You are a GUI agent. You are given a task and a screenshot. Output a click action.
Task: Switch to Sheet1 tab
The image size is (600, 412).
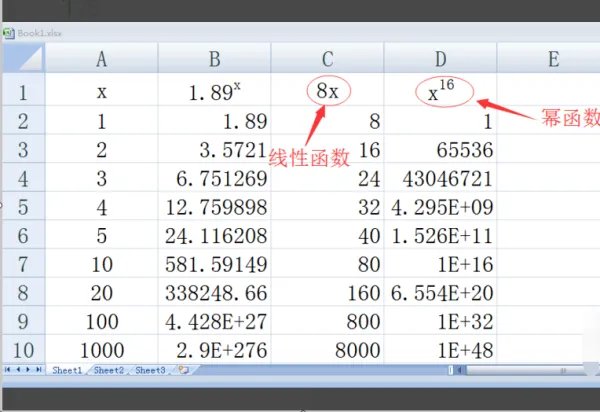pos(67,370)
